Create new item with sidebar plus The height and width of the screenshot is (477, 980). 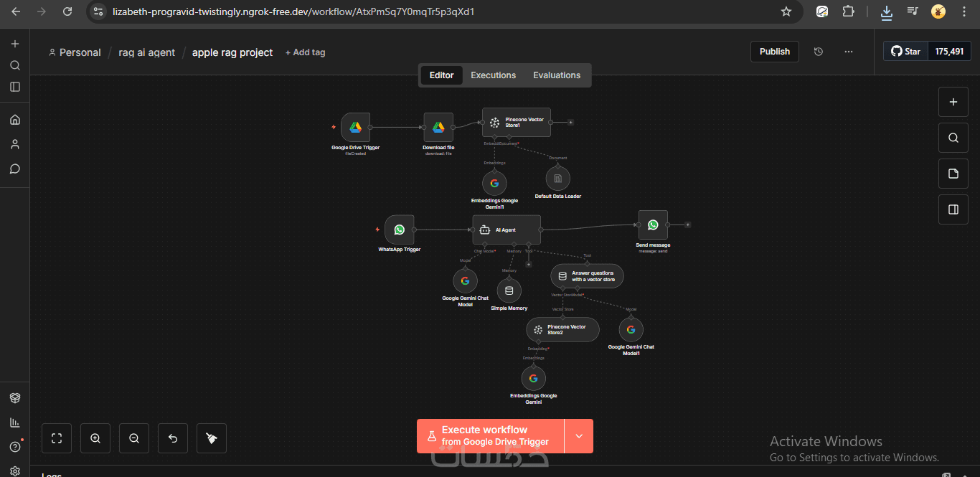point(15,44)
